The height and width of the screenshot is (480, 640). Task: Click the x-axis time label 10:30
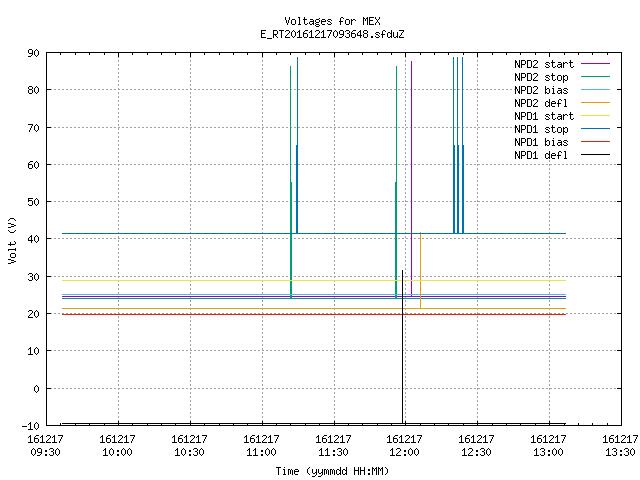coord(189,452)
